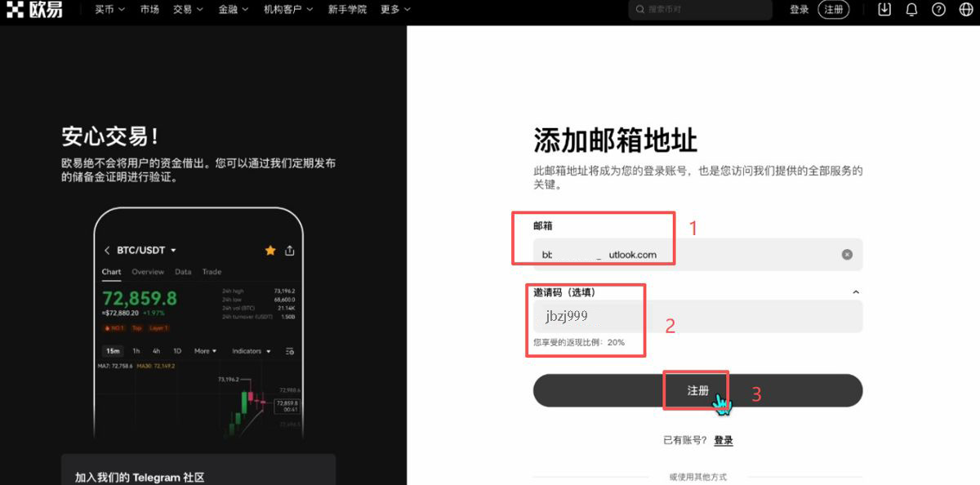Select the 市场 menu item
Image resolution: width=980 pixels, height=485 pixels.
tap(149, 9)
